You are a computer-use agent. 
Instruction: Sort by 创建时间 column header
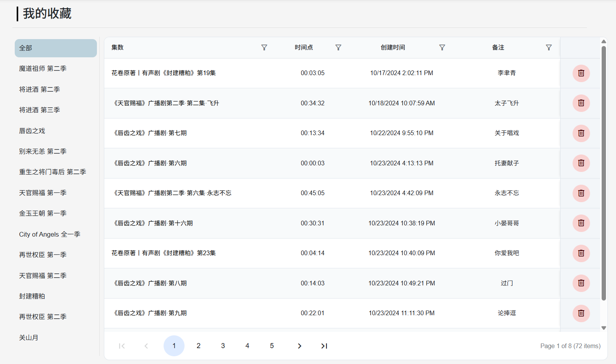tap(393, 48)
